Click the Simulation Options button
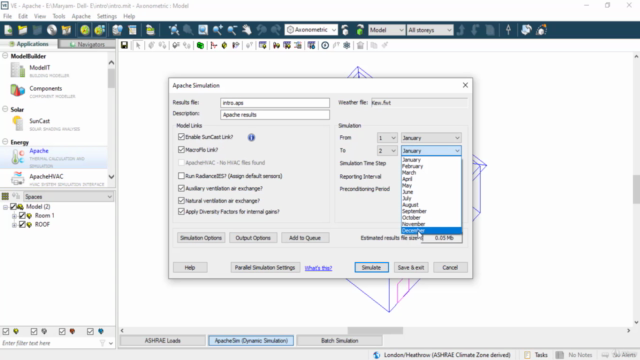The image size is (640, 360). 201,238
